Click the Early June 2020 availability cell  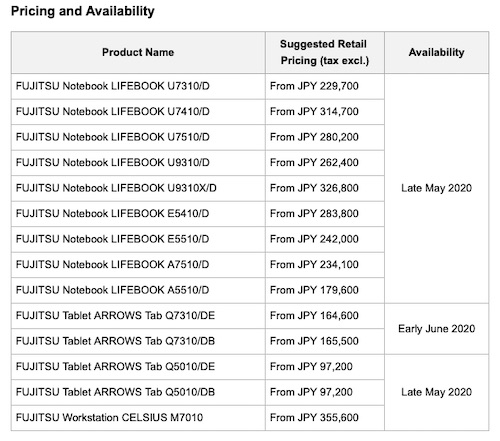tap(436, 329)
